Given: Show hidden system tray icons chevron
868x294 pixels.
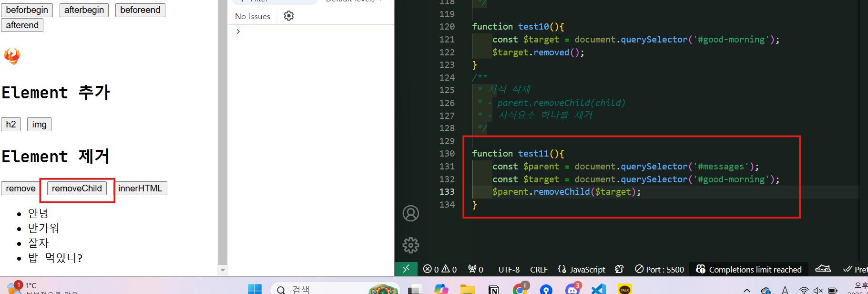Looking at the screenshot, I should [x=747, y=290].
